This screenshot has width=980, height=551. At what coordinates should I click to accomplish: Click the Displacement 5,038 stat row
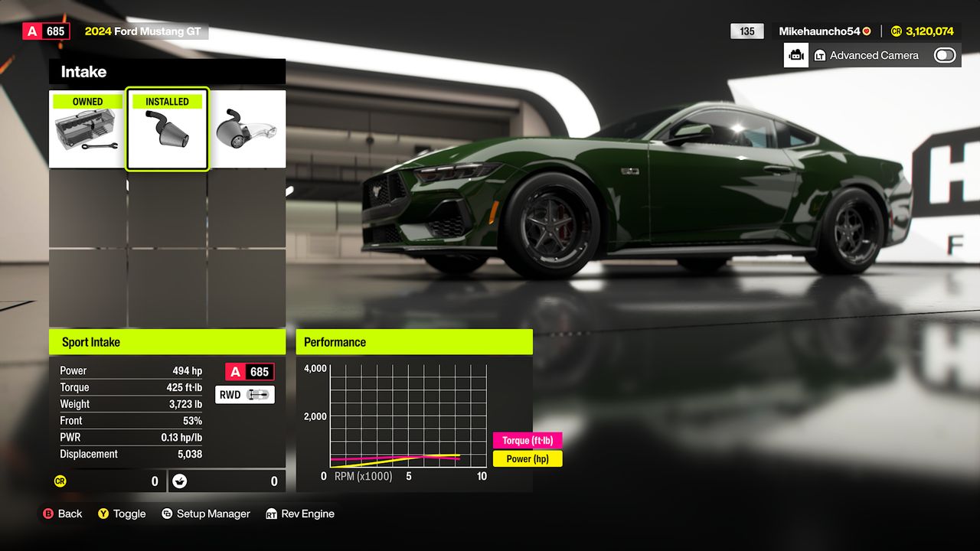tap(131, 454)
